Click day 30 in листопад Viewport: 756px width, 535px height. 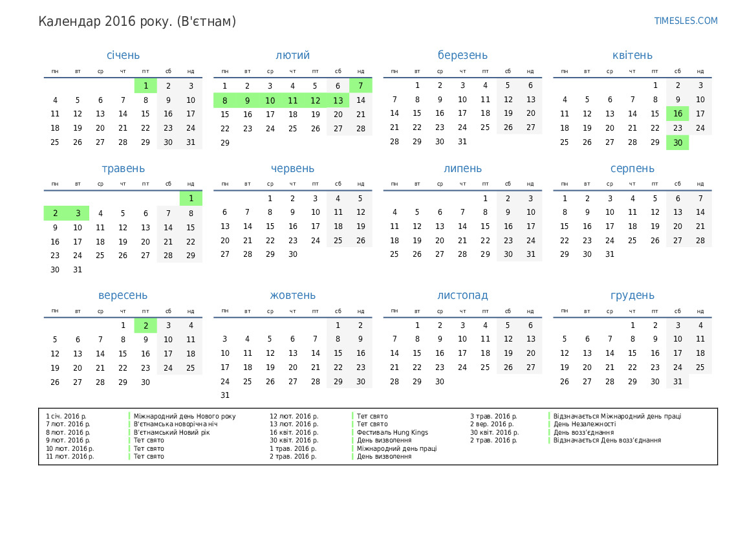(x=440, y=382)
